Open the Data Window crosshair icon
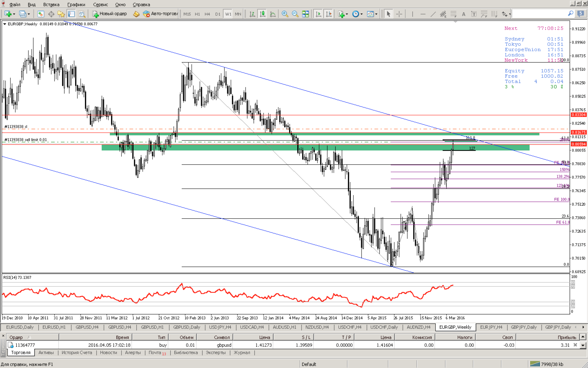The height and width of the screenshot is (368, 588). pyautogui.click(x=51, y=14)
